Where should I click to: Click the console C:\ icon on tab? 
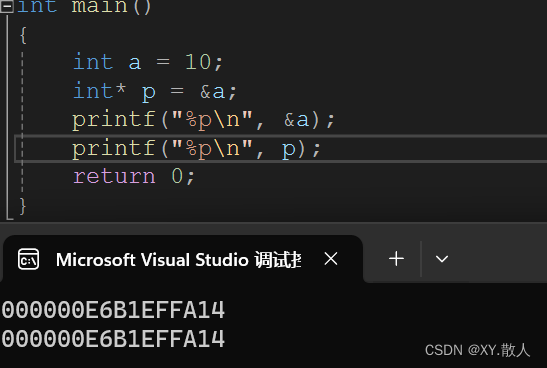click(x=28, y=259)
